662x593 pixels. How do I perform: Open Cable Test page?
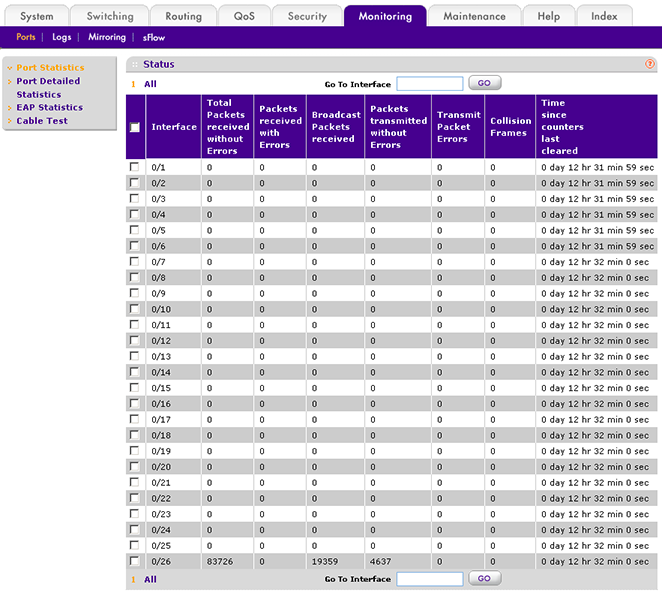[42, 121]
